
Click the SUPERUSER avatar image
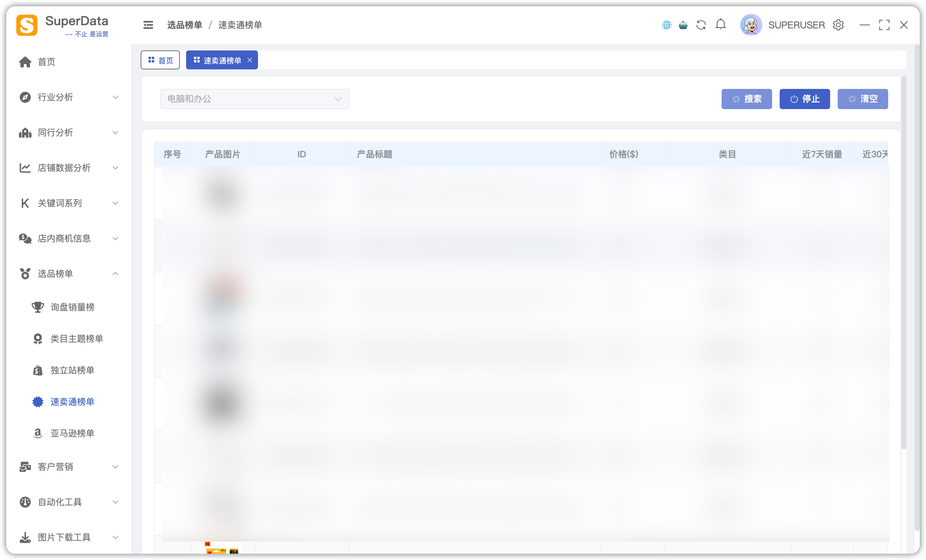(x=751, y=25)
